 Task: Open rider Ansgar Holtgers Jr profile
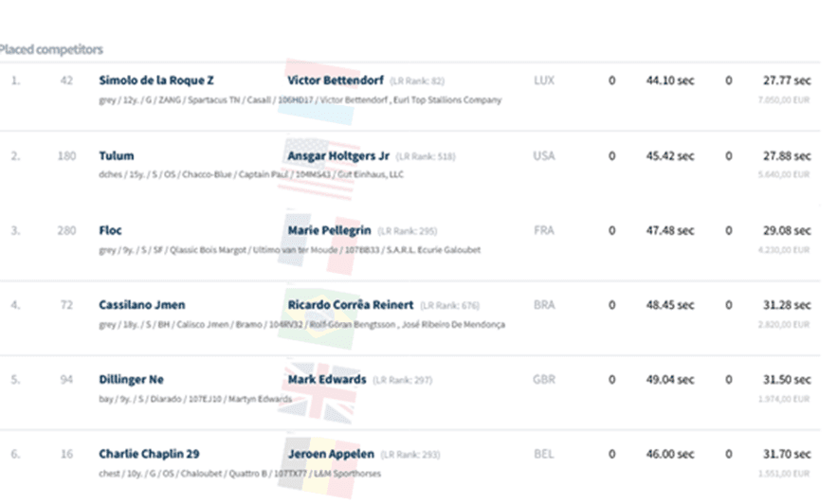pos(338,155)
